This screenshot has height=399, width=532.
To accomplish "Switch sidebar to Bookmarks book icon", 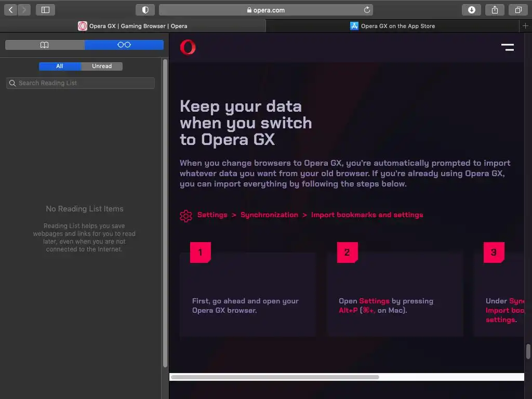I will pos(45,45).
